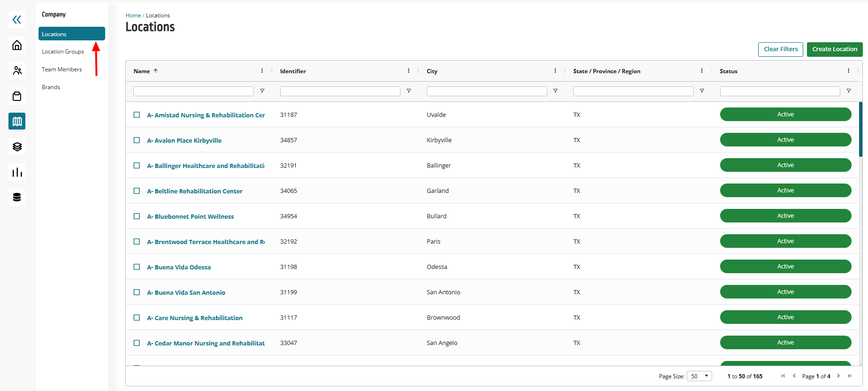Open the Home icon in sidebar

(x=17, y=45)
